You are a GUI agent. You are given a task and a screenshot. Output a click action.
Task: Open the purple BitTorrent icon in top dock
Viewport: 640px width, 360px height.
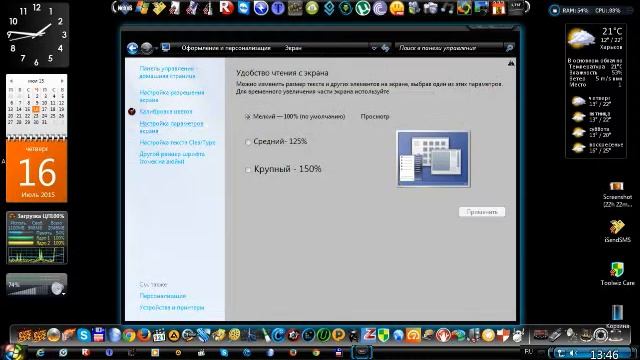click(x=380, y=8)
